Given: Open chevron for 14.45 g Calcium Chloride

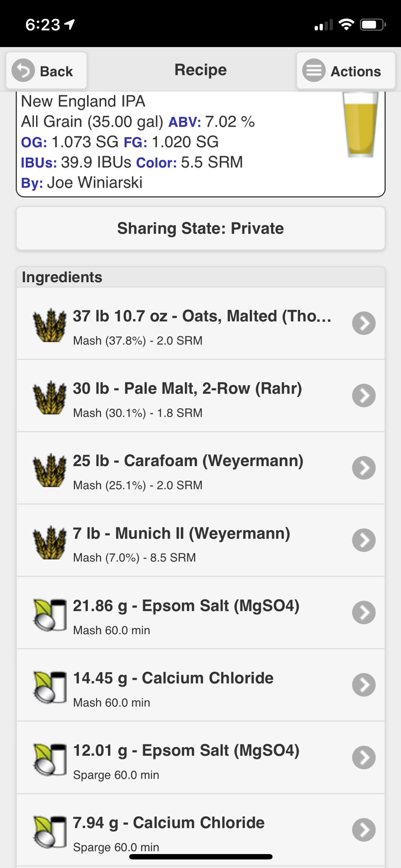Looking at the screenshot, I should point(364,685).
